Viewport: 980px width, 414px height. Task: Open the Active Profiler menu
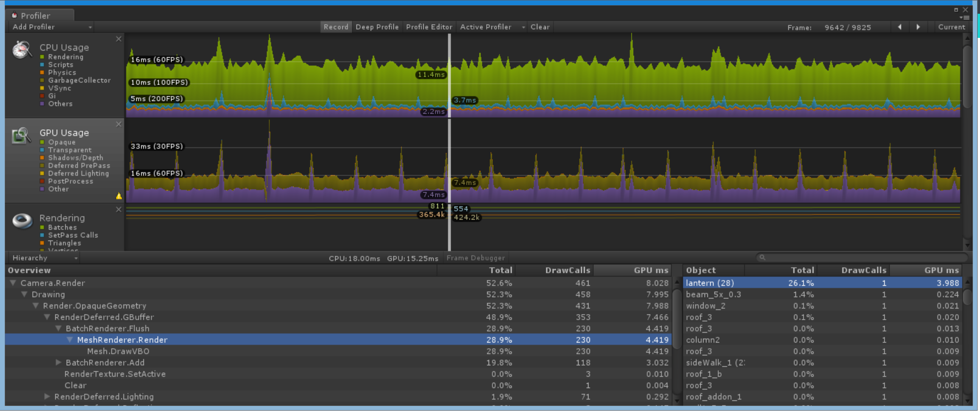492,27
